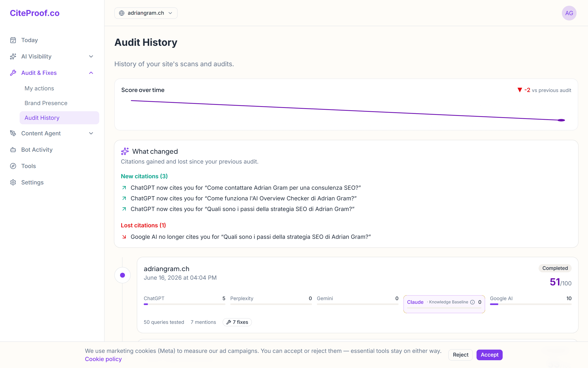Click arrow icon beside 'Come contattare Adrian Gram' citation
The height and width of the screenshot is (368, 588).
124,188
